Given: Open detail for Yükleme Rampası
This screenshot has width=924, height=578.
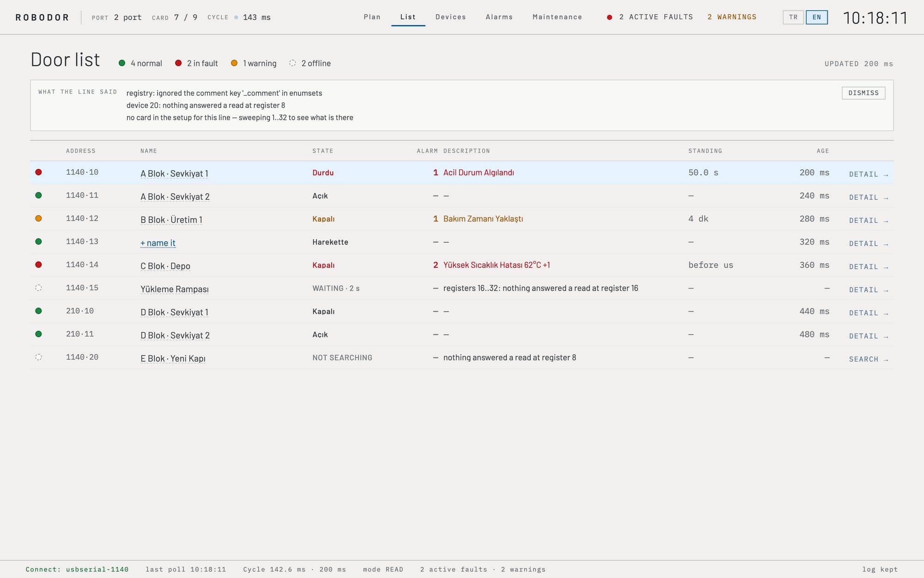Looking at the screenshot, I should [x=869, y=290].
